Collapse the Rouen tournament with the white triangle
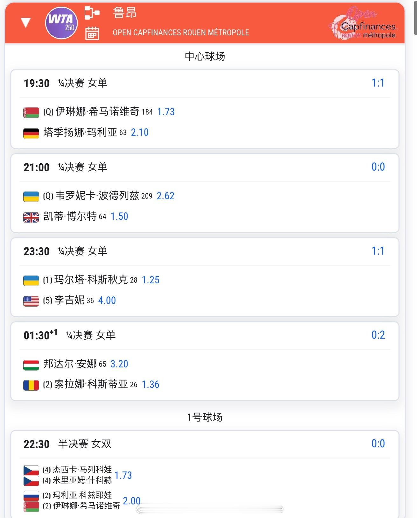Screen dimensions: 420x518 [25, 23]
